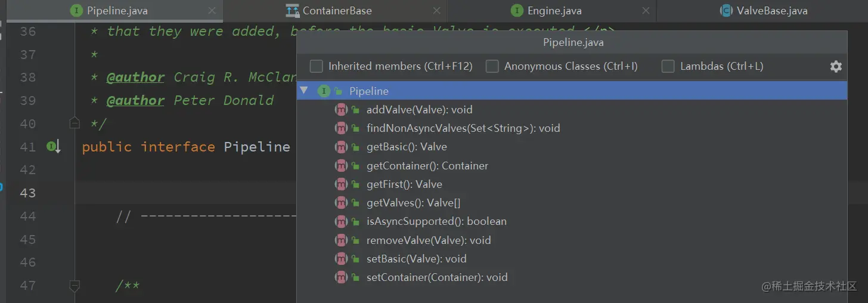Toggle the Anonymous Classes checkbox
This screenshot has width=868, height=303.
[492, 66]
